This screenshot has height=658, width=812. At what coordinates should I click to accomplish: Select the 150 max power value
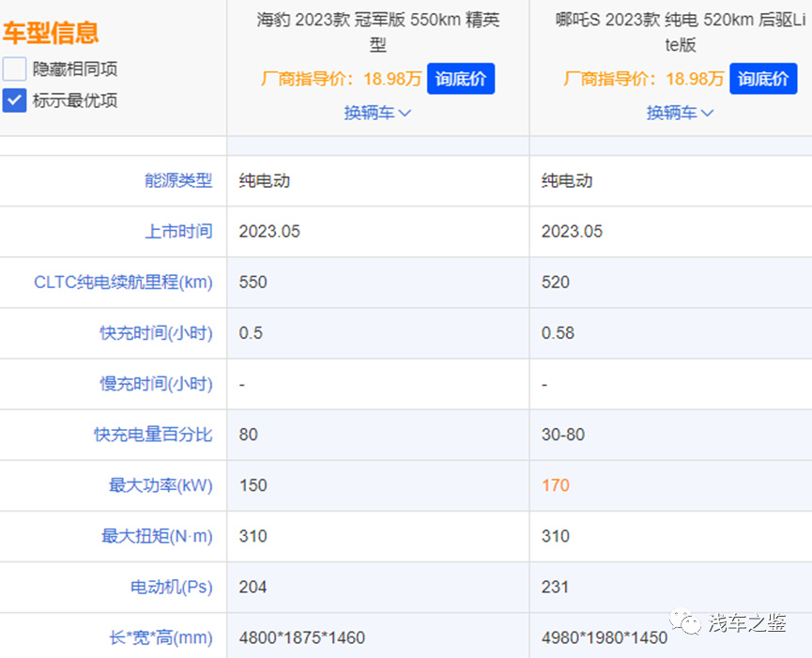click(253, 485)
